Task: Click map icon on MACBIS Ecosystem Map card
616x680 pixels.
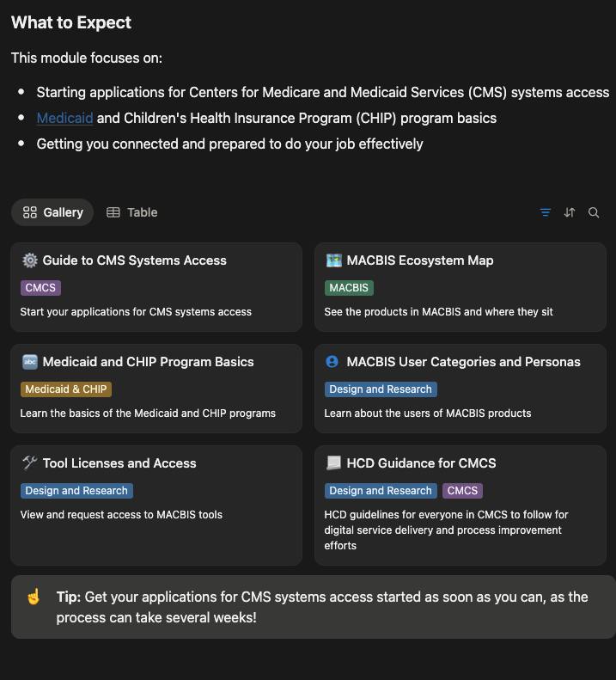Action: click(x=333, y=260)
